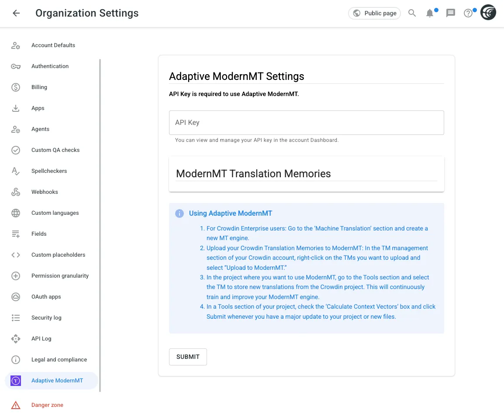The image size is (504, 420).
Task: Click the Adaptive ModernMT purple icon
Action: [16, 380]
